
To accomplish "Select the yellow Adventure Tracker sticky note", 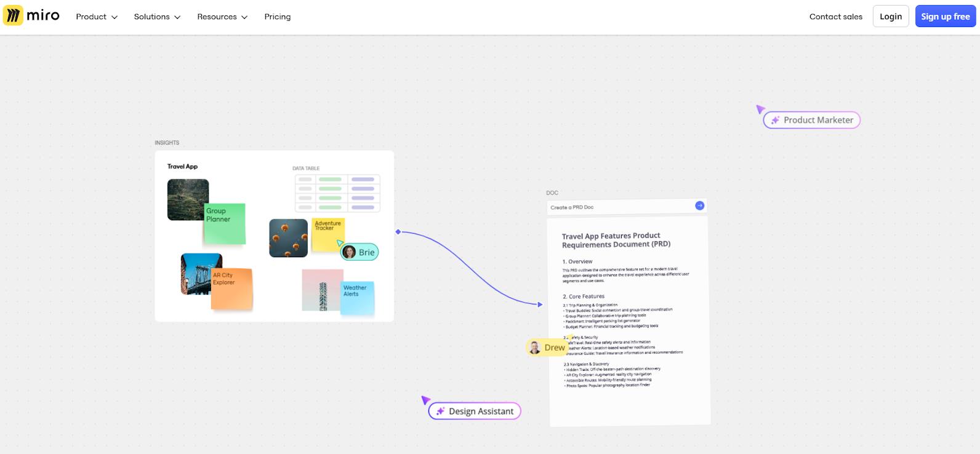I will (328, 234).
